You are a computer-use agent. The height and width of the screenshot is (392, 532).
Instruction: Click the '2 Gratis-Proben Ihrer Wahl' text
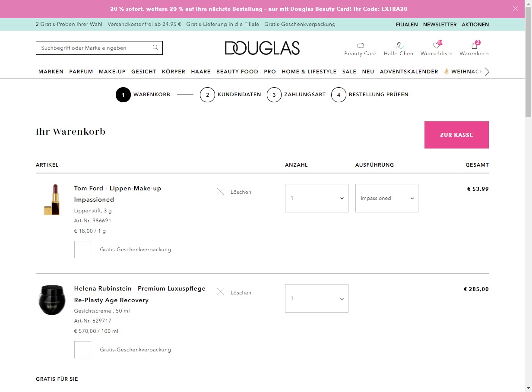click(x=69, y=25)
